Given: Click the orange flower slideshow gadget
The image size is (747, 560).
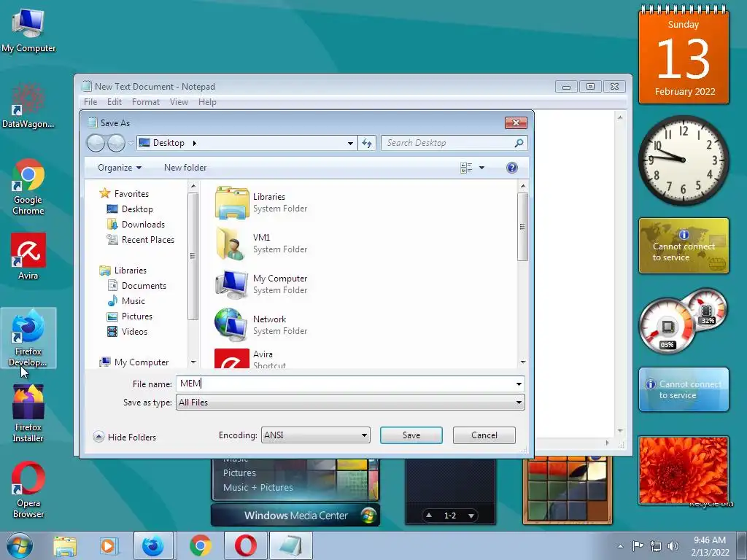Looking at the screenshot, I should click(x=683, y=470).
